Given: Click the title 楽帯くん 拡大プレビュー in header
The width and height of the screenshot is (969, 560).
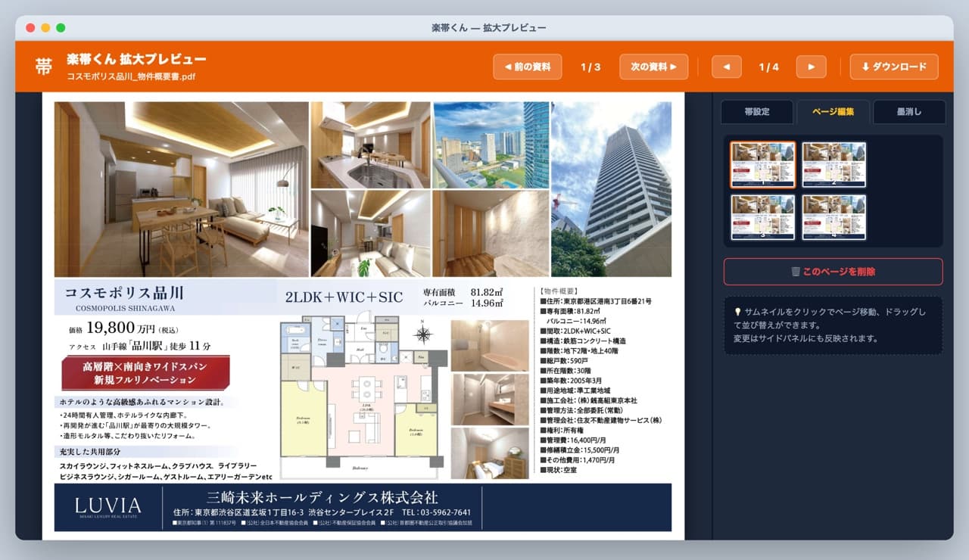Looking at the screenshot, I should (136, 59).
